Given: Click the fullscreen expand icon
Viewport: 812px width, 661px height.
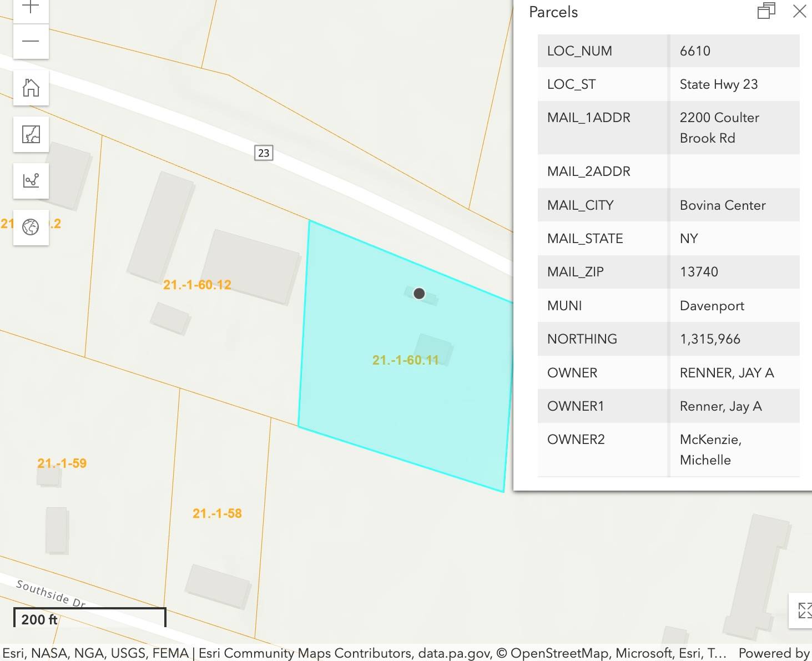Looking at the screenshot, I should pos(804,610).
